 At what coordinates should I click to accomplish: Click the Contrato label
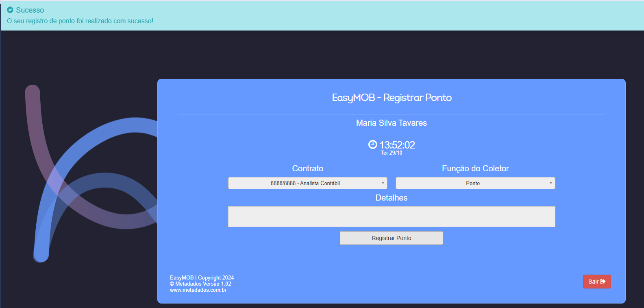point(308,168)
